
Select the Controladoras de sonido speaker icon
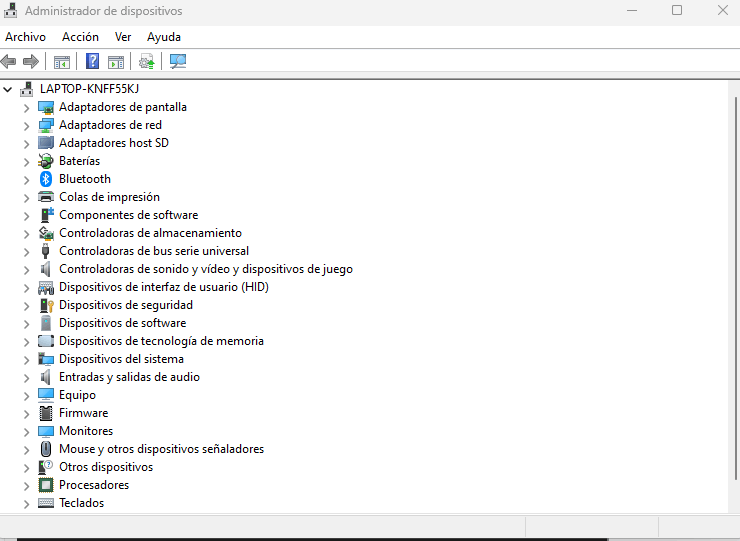(45, 269)
